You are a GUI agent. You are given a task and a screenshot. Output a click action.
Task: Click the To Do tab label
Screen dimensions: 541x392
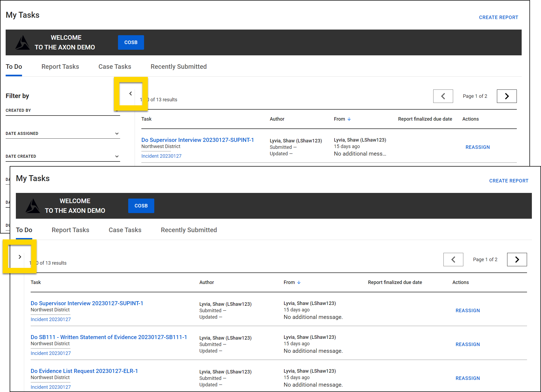(x=24, y=230)
